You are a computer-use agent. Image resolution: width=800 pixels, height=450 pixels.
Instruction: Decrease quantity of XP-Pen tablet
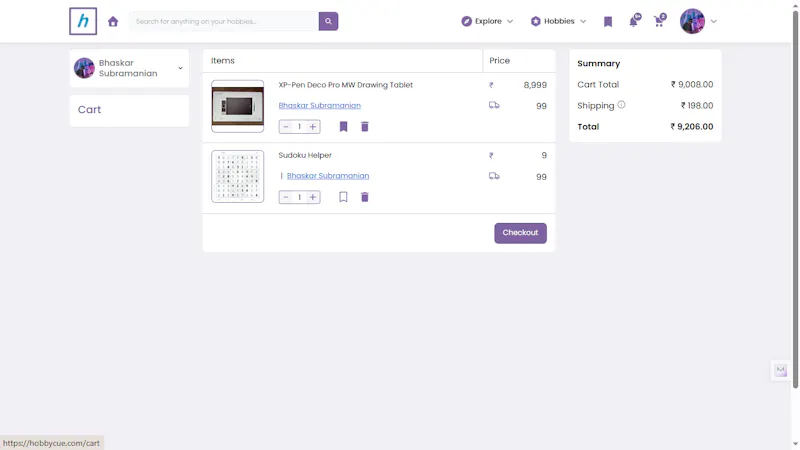pos(286,127)
